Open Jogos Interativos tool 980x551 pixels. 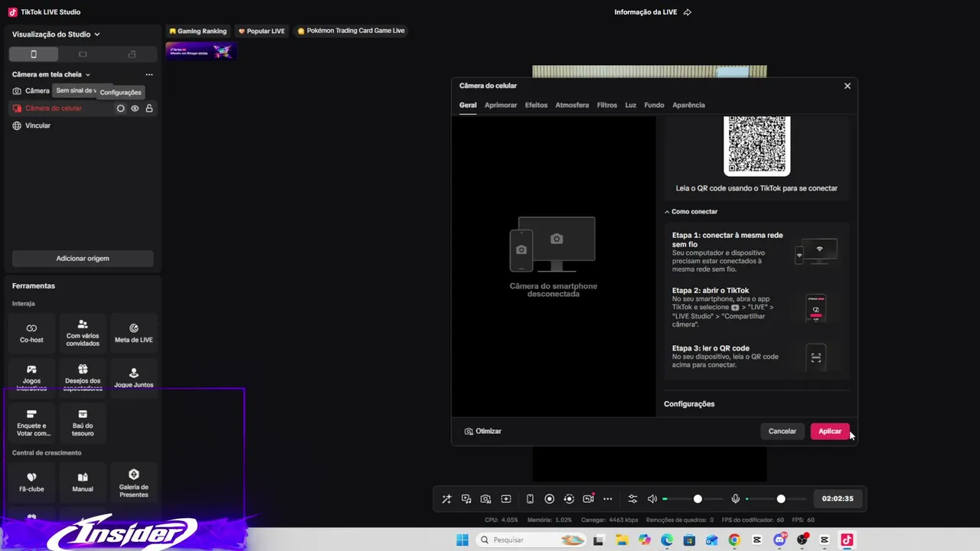(x=31, y=377)
